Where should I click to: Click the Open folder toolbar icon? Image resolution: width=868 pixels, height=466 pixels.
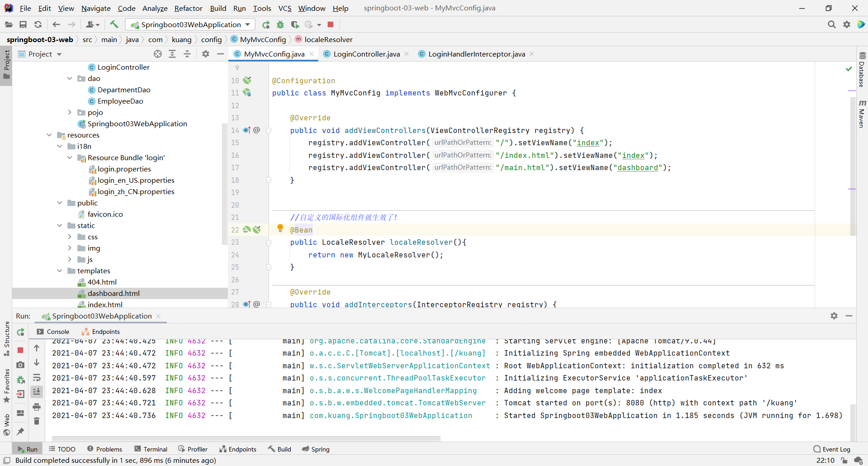pyautogui.click(x=9, y=24)
